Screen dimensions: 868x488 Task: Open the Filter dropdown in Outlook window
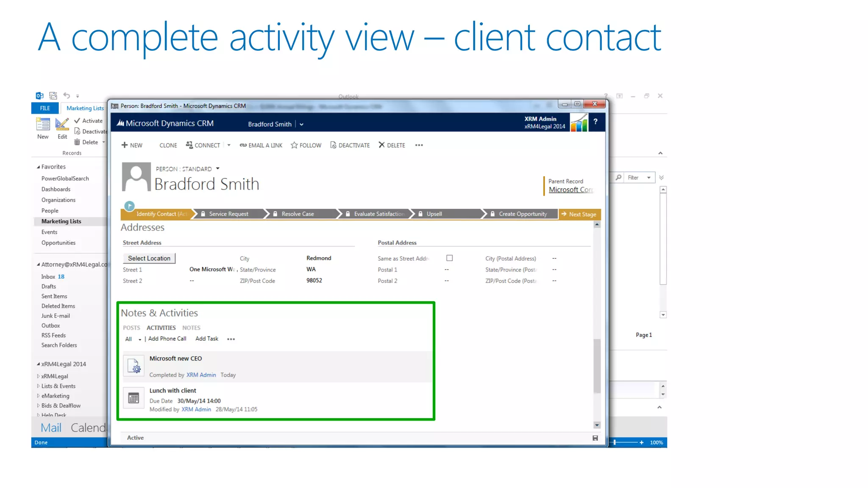649,177
